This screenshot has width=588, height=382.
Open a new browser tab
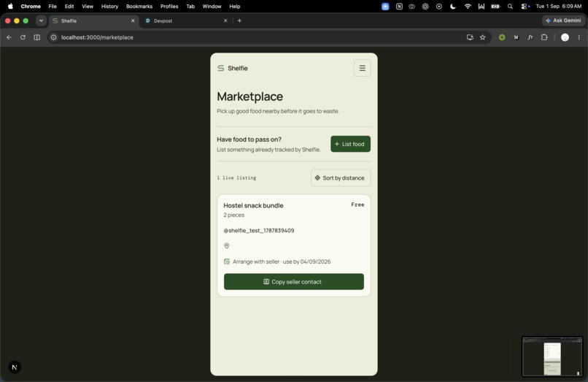239,20
